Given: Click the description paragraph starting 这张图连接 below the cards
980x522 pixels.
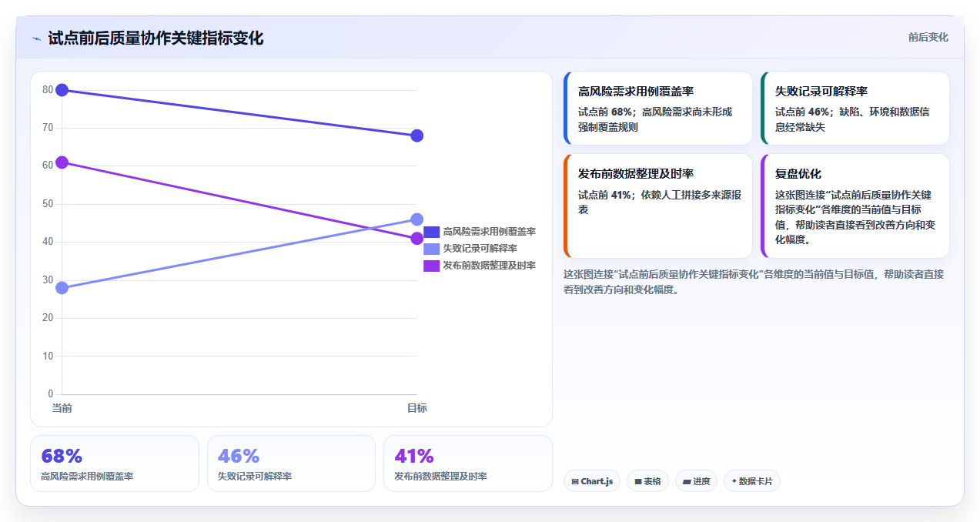Looking at the screenshot, I should [754, 282].
